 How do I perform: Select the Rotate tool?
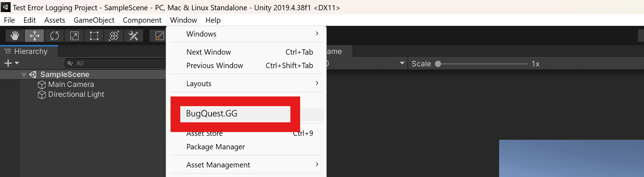[x=55, y=36]
